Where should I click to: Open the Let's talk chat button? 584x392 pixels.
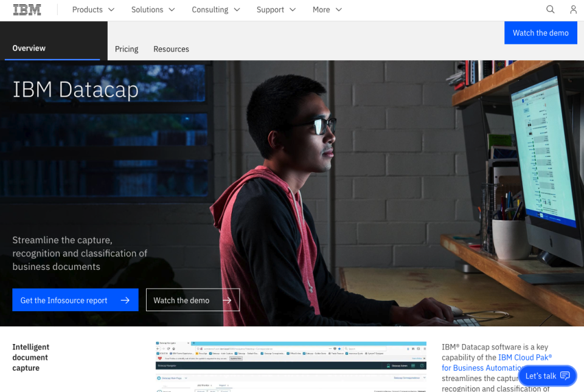[547, 376]
